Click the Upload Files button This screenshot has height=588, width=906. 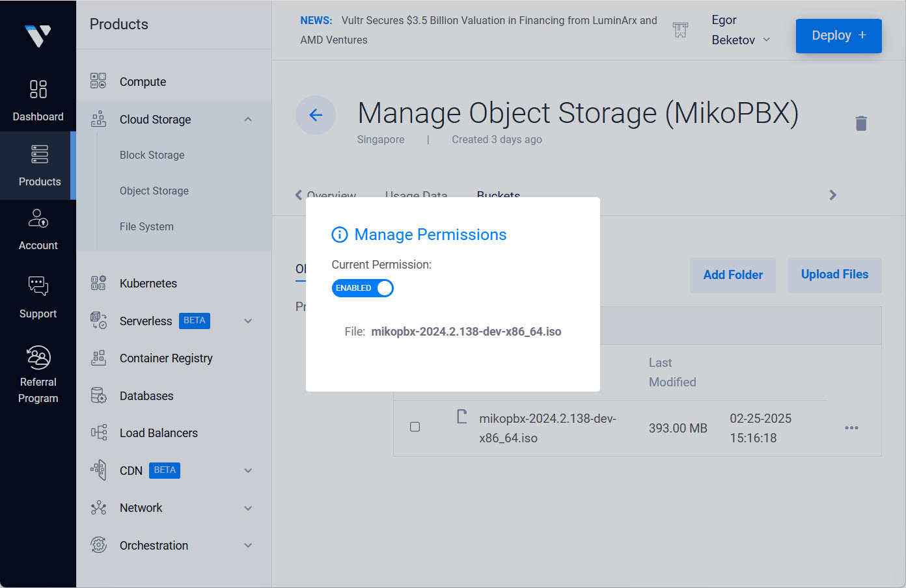[834, 275]
